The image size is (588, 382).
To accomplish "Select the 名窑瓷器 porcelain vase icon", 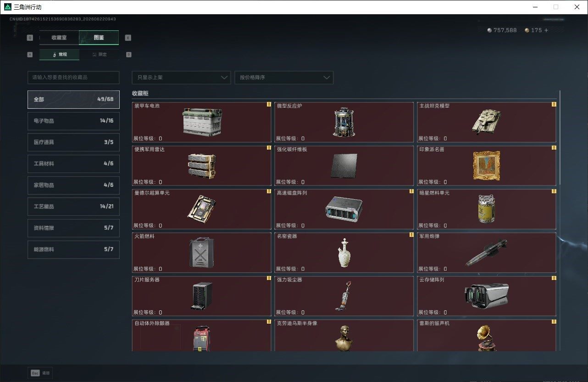I will click(x=344, y=253).
